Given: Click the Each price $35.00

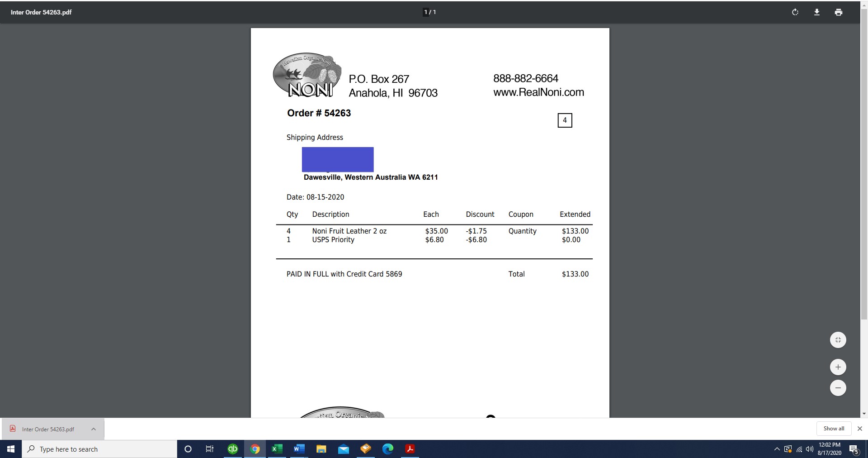Looking at the screenshot, I should [x=436, y=231].
